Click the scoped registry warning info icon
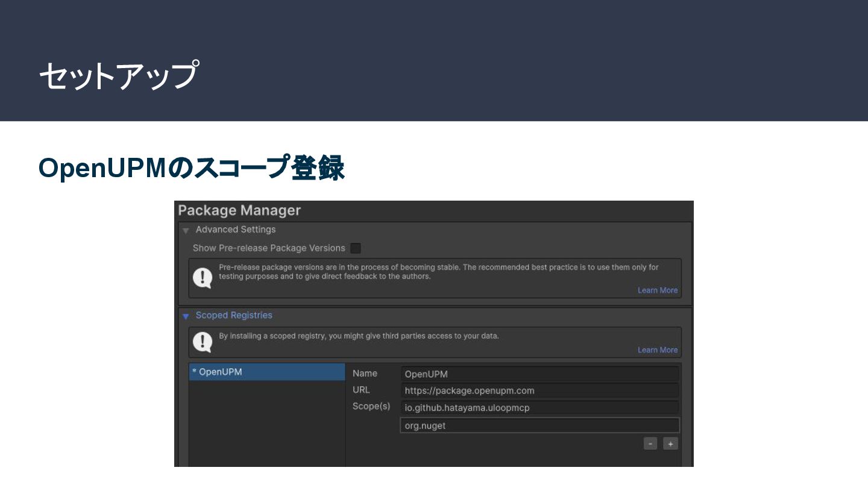This screenshot has width=868, height=488. (x=203, y=342)
